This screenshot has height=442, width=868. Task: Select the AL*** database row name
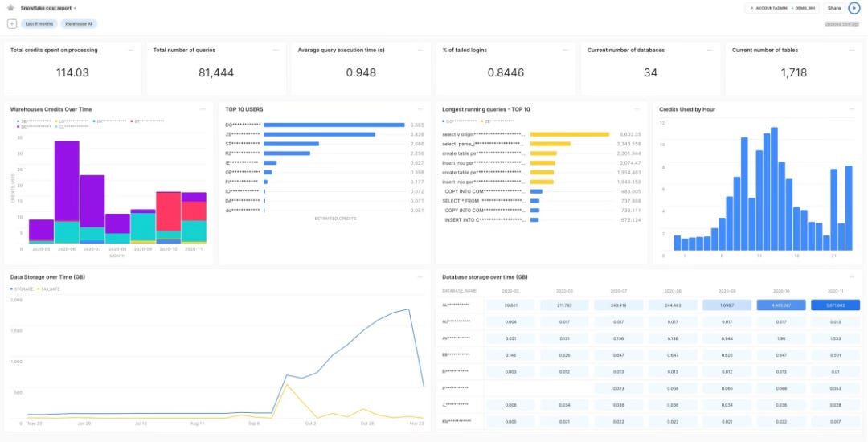click(456, 305)
